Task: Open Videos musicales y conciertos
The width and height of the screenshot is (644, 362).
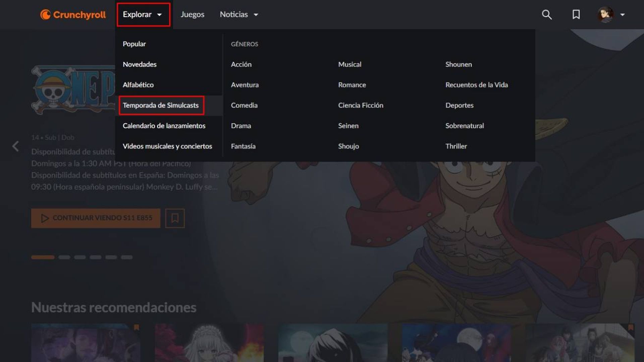Action: (168, 146)
